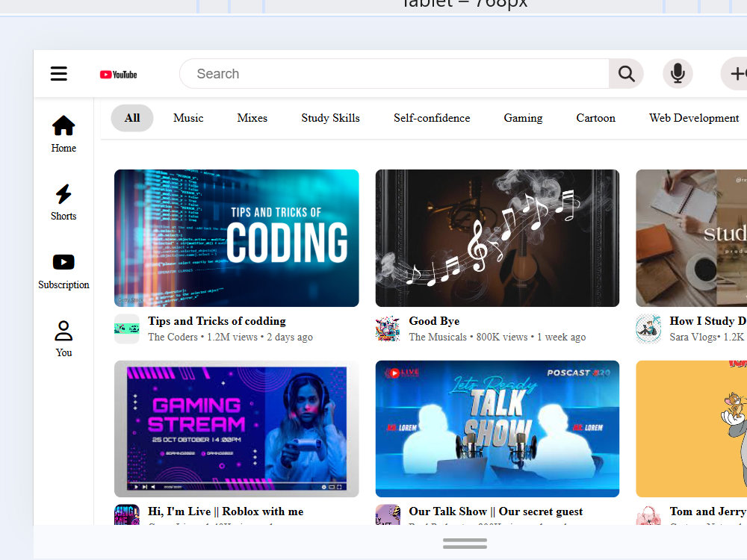Click title Hi, I'm Live || Roblox with me
The image size is (747, 560).
pyautogui.click(x=226, y=511)
